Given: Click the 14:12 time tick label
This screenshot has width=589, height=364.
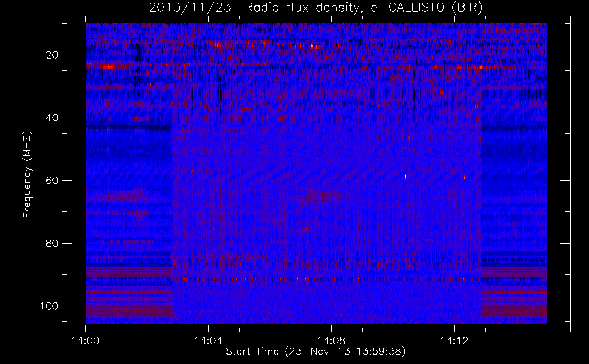Looking at the screenshot, I should [x=454, y=341].
